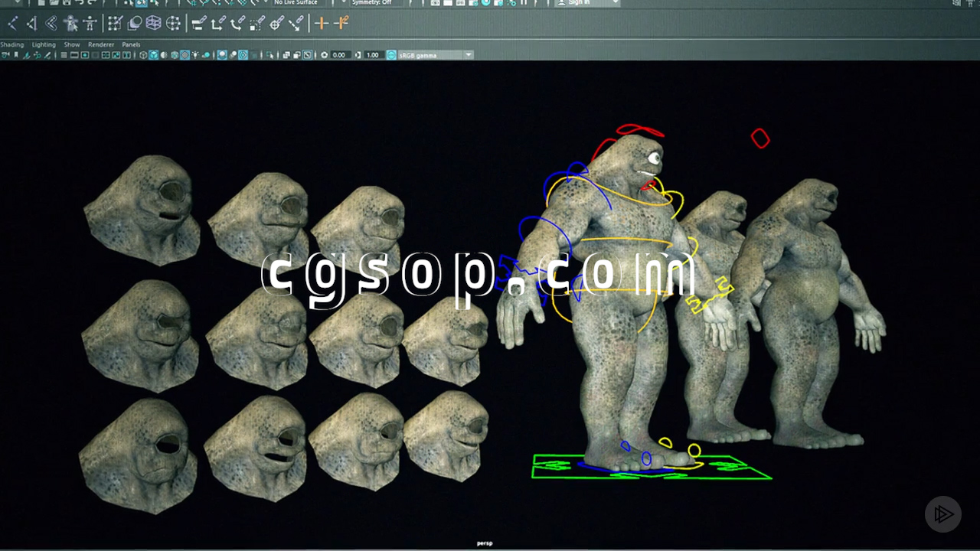Click the gamma value field showing 1.00
Image resolution: width=980 pixels, height=551 pixels.
pos(374,55)
